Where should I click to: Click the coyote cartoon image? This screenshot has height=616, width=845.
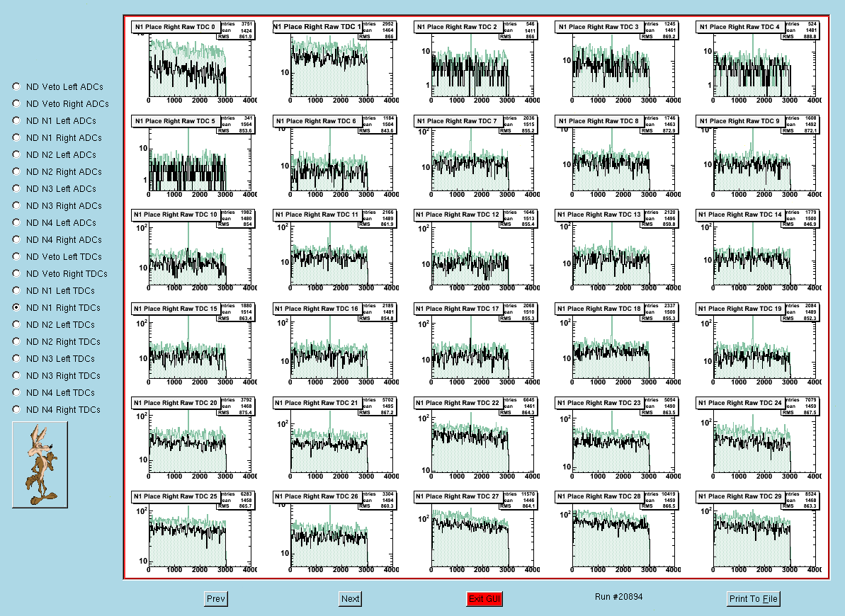(x=40, y=464)
